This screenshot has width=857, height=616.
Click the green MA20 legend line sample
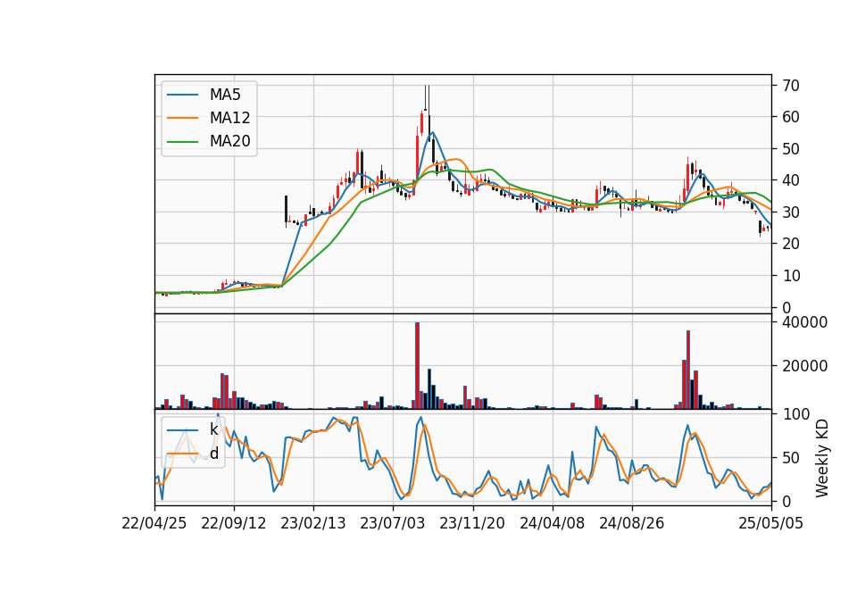pos(182,142)
